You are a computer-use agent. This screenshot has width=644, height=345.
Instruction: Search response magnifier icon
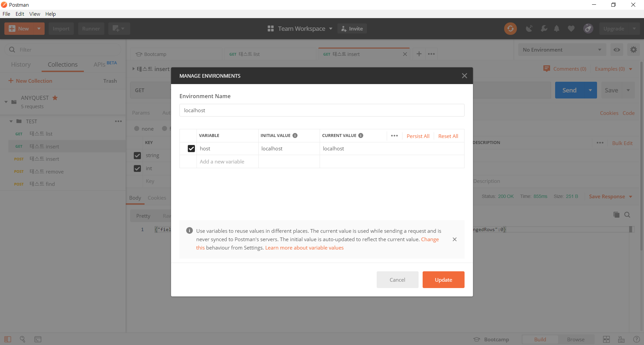pos(627,215)
